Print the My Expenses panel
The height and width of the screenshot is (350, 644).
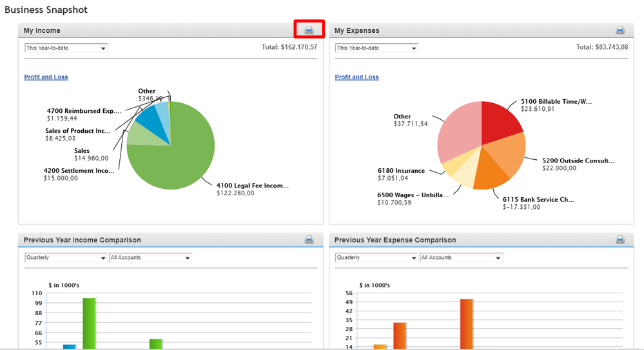click(x=620, y=30)
